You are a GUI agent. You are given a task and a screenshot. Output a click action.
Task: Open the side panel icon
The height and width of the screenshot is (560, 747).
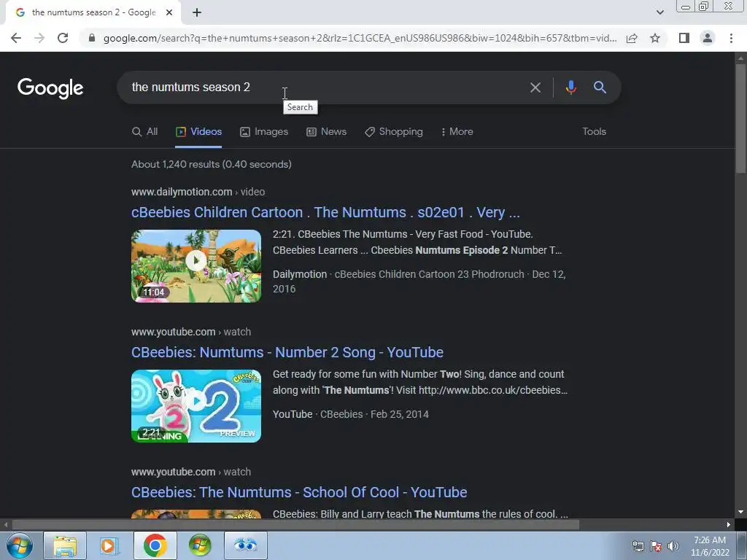pos(684,38)
